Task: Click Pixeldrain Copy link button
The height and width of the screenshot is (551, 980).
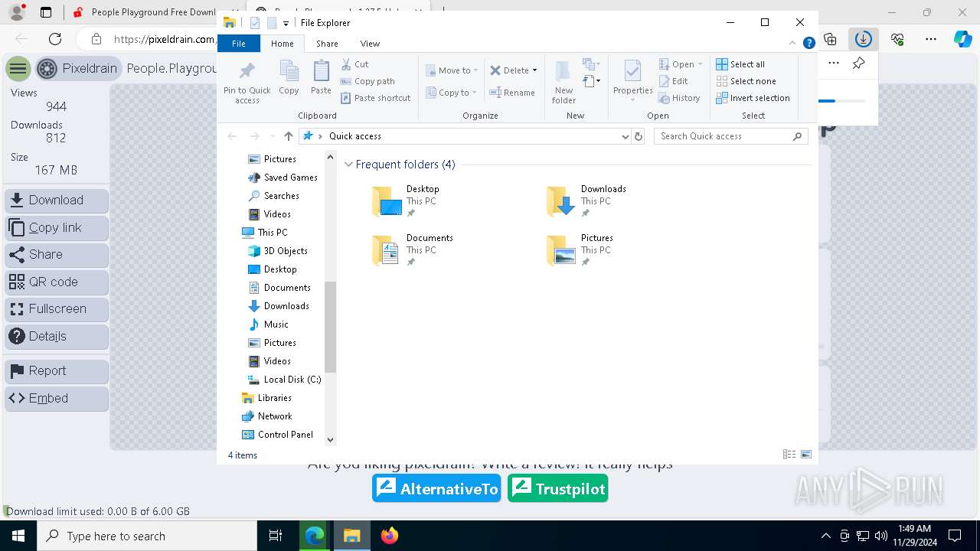Action: tap(57, 228)
